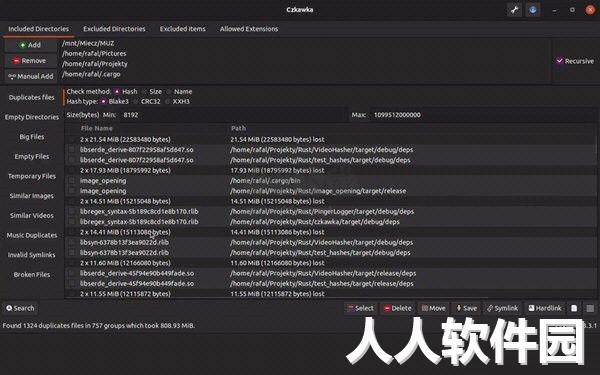This screenshot has height=375, width=600.
Task: Select Temporary Files mode
Action: [x=32, y=176]
